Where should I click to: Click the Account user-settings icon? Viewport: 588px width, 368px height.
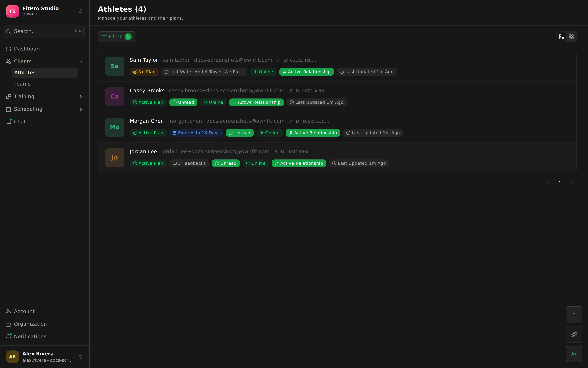point(9,312)
